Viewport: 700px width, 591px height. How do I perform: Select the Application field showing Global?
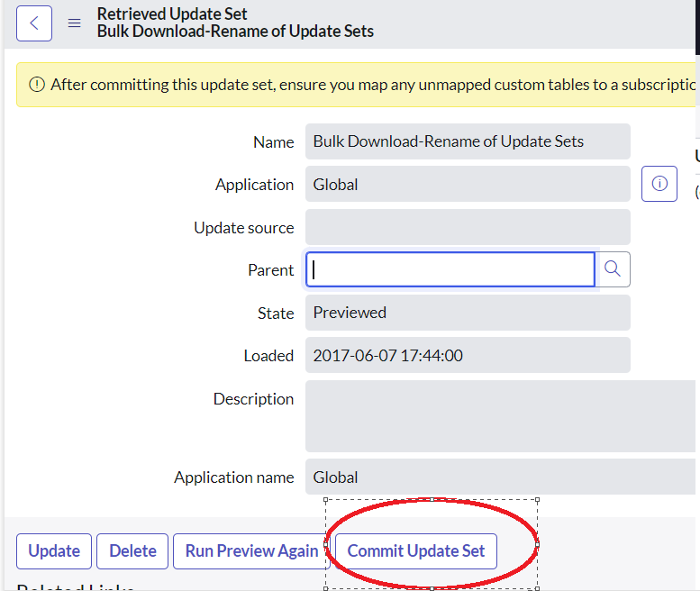click(x=467, y=184)
